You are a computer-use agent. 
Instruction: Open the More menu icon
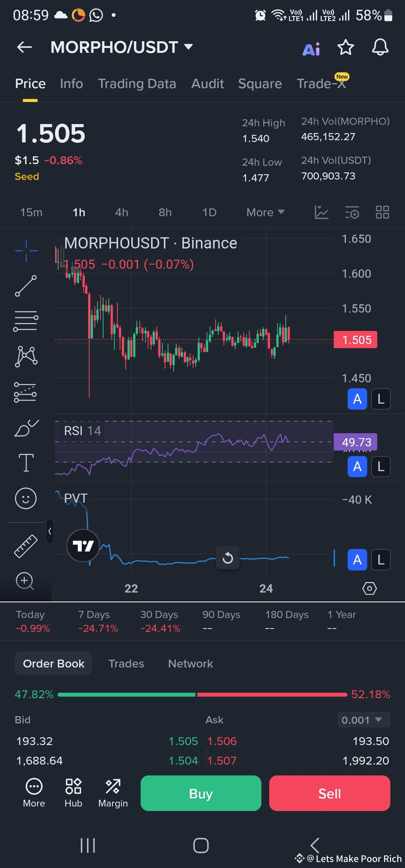pos(34,793)
